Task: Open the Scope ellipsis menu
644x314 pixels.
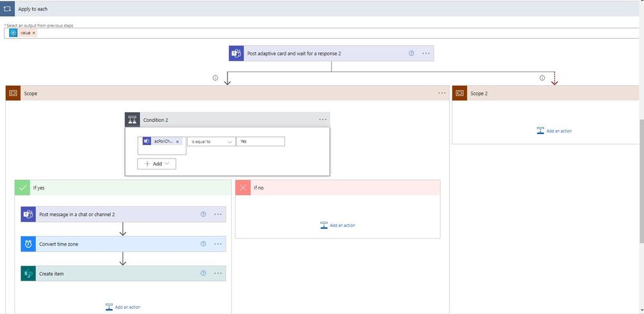Action: pos(442,93)
